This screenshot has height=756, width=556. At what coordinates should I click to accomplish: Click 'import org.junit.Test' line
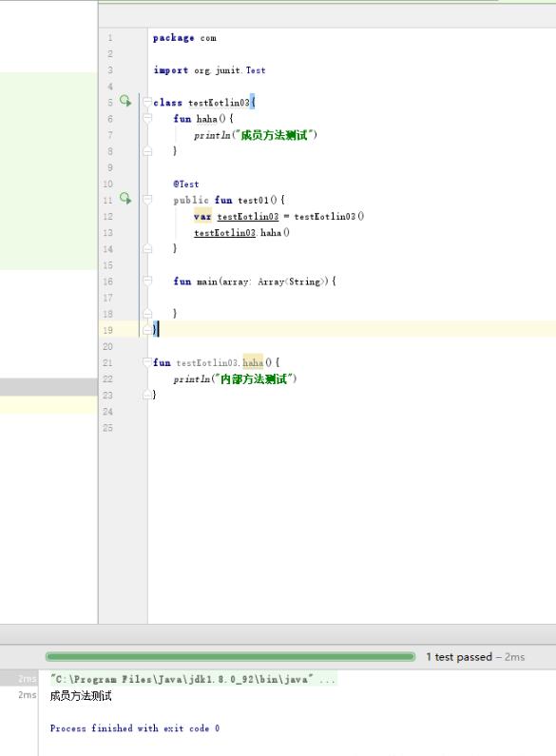point(209,70)
